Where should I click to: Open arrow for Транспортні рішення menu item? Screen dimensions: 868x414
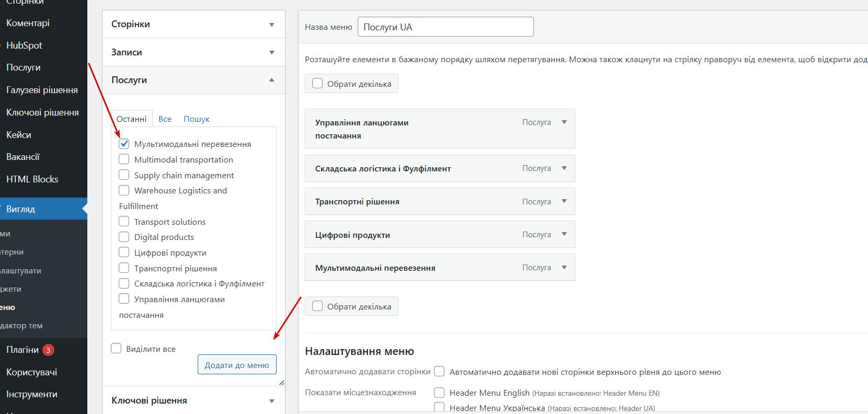pyautogui.click(x=564, y=201)
